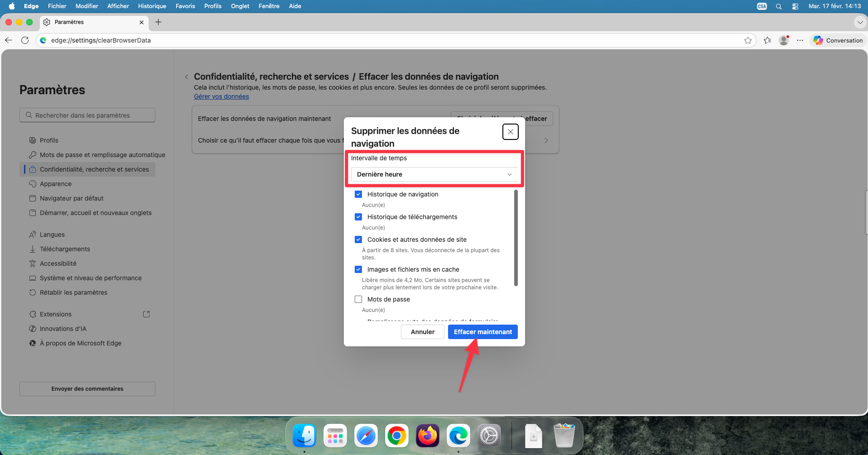Open the Edge menu in menu bar

click(x=31, y=6)
